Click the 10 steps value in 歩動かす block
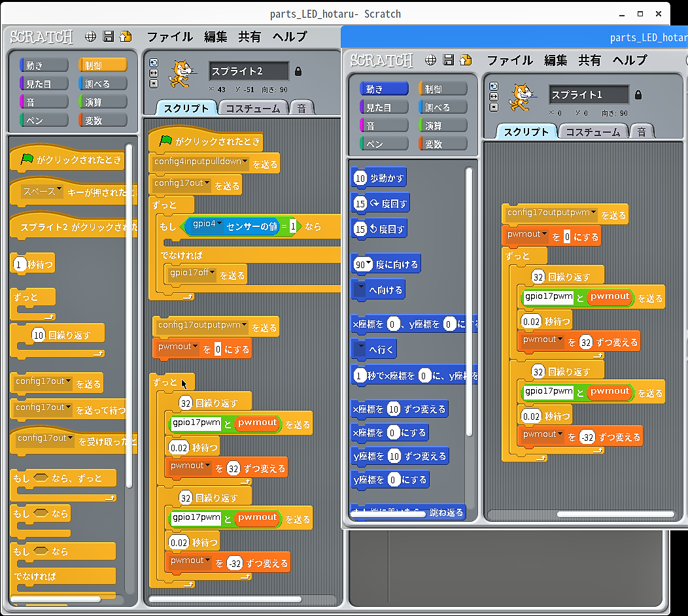 (x=360, y=178)
